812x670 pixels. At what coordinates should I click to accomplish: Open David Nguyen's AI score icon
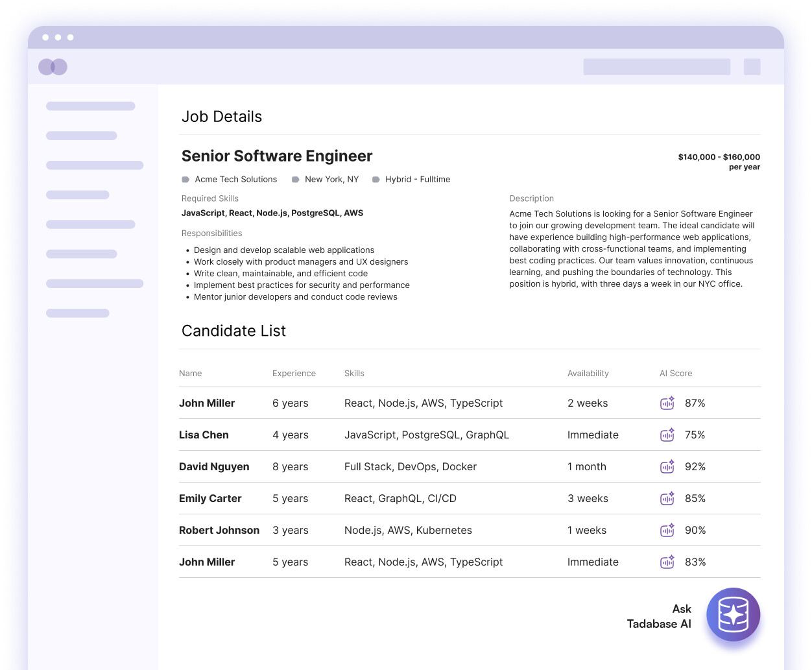point(667,466)
